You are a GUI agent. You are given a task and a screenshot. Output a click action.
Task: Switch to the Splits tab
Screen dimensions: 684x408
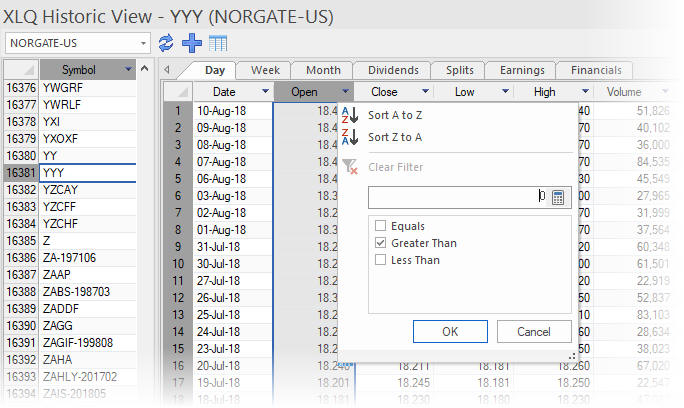coord(460,70)
